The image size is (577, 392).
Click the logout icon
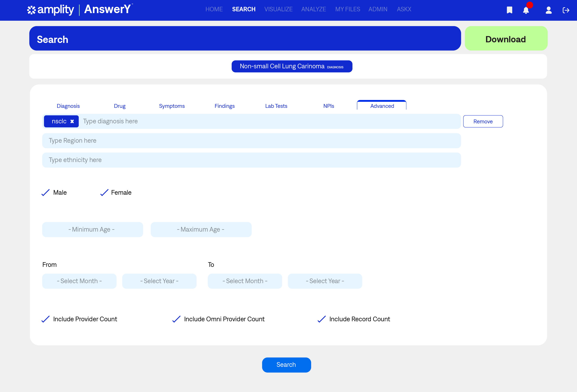566,10
